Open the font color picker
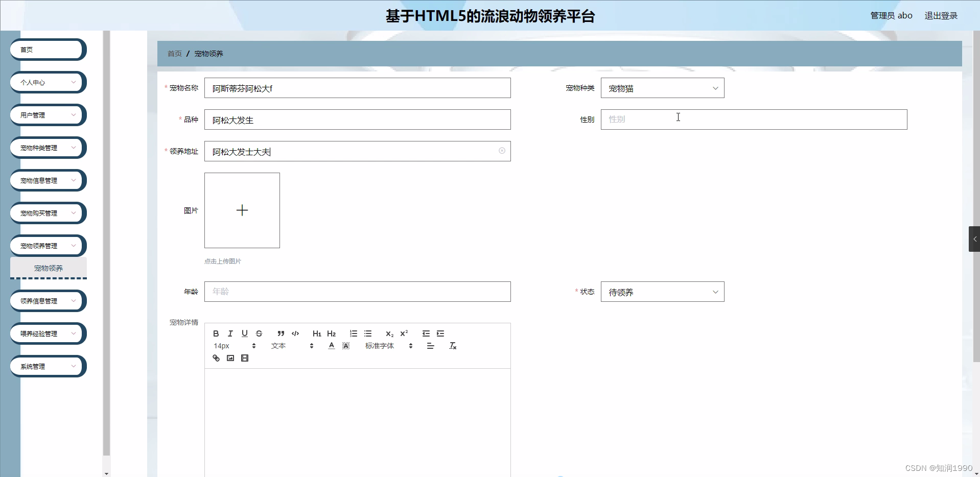The height and width of the screenshot is (477, 980). 331,346
